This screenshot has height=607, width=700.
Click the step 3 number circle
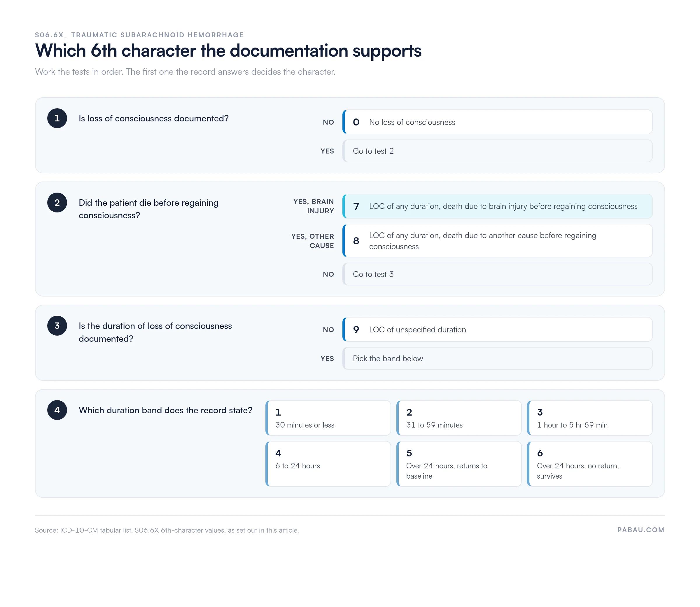57,326
